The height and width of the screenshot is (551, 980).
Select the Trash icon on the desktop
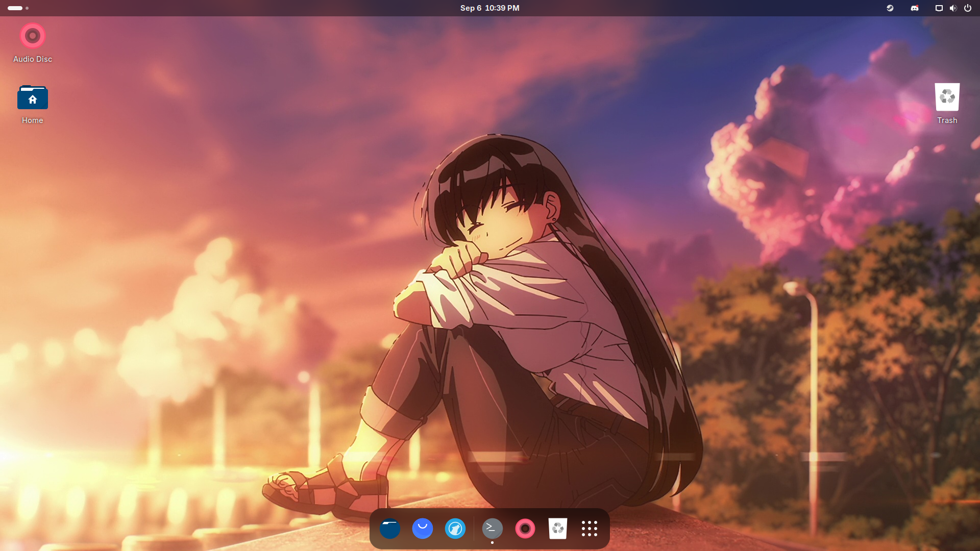[x=947, y=104]
